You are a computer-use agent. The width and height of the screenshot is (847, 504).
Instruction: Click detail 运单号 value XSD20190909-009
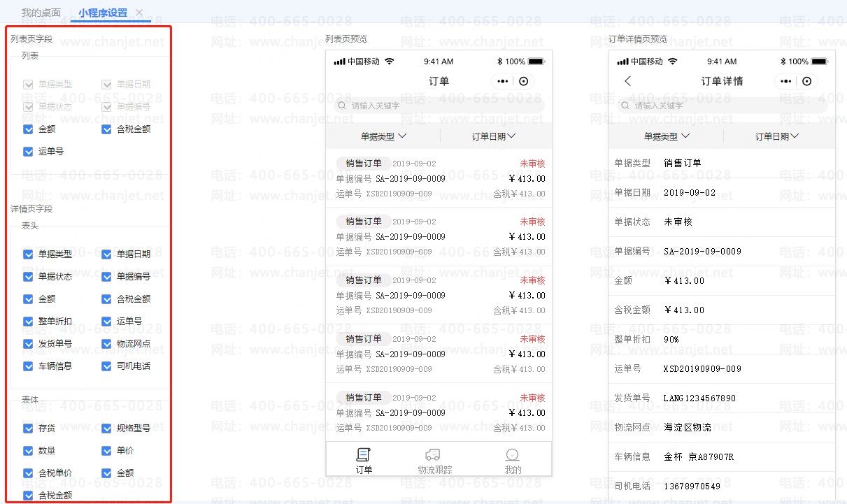pyautogui.click(x=702, y=369)
